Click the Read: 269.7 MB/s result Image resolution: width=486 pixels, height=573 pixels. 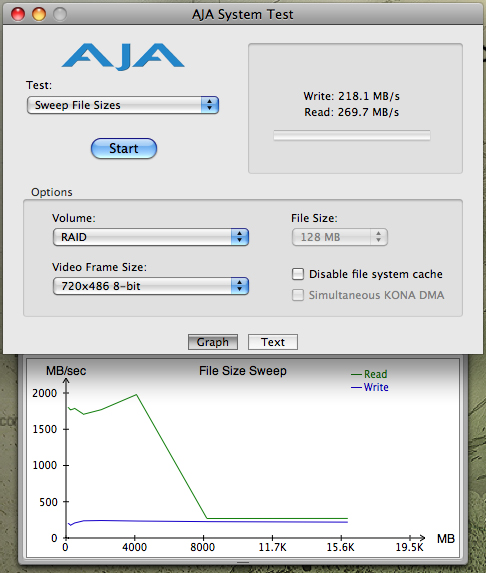pyautogui.click(x=352, y=112)
